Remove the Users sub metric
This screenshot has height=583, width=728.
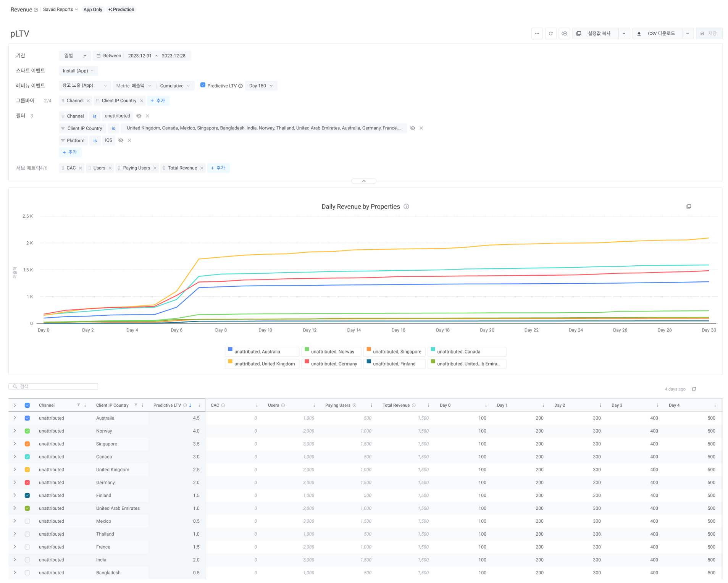pos(110,168)
